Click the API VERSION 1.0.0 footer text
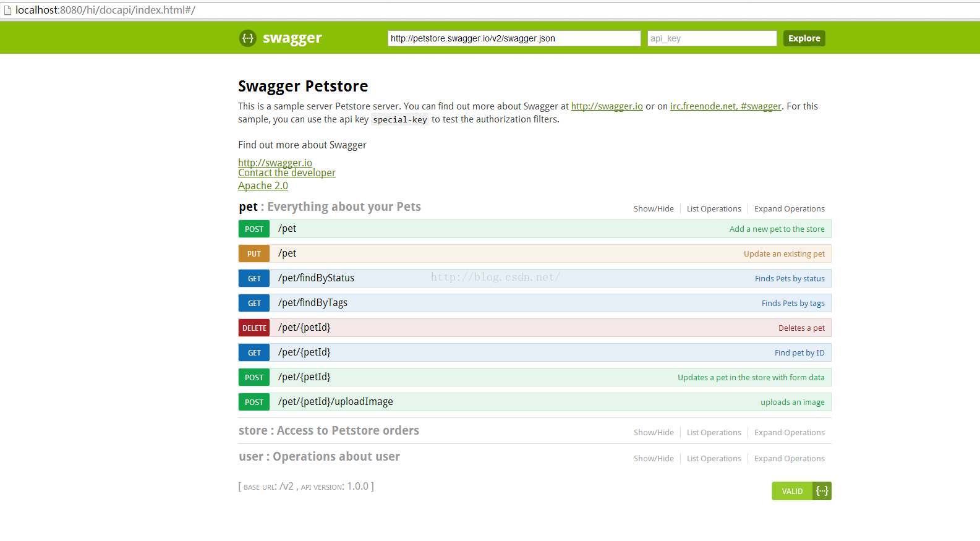The height and width of the screenshot is (541, 980). coord(334,487)
